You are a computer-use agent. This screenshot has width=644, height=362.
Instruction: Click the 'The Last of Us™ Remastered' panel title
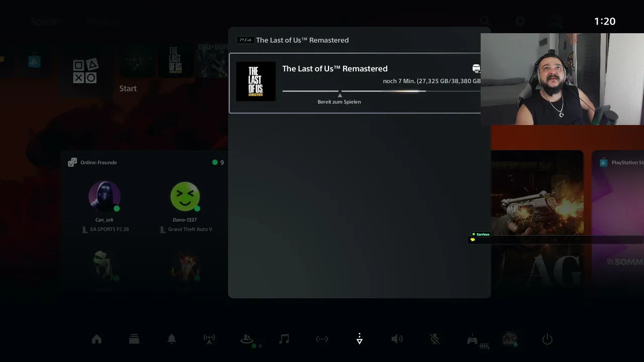pos(302,40)
